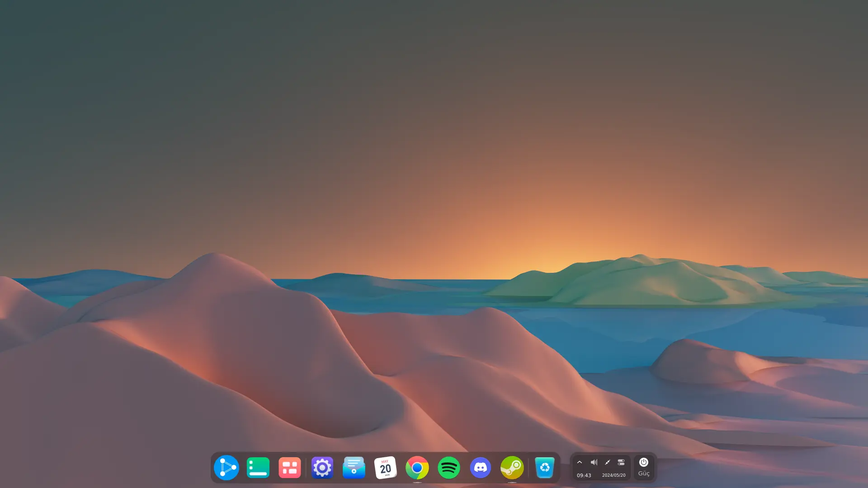The height and width of the screenshot is (488, 868).
Task: Open the volume speaker tray icon
Action: [594, 462]
